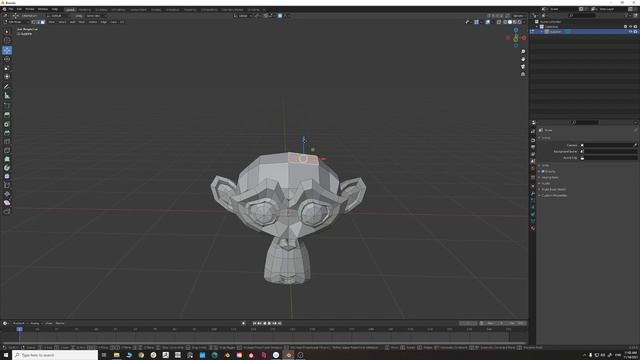The image size is (640, 360).
Task: Open the Edit Mode dropdown
Action: 16,22
